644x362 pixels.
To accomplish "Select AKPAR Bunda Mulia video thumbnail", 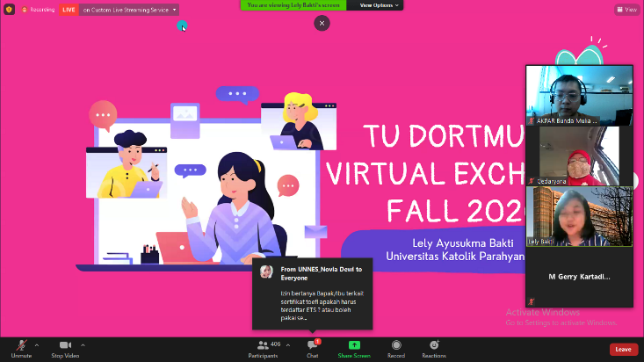I will pyautogui.click(x=579, y=95).
